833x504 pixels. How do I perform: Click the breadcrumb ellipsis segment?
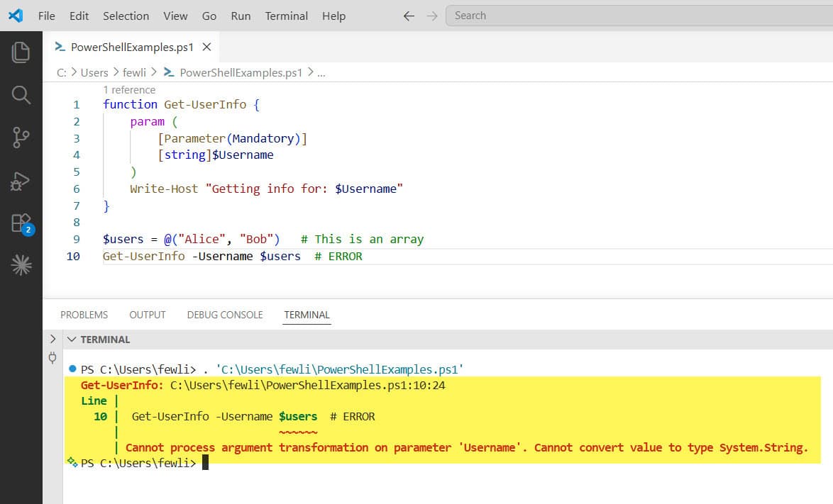pyautogui.click(x=321, y=73)
